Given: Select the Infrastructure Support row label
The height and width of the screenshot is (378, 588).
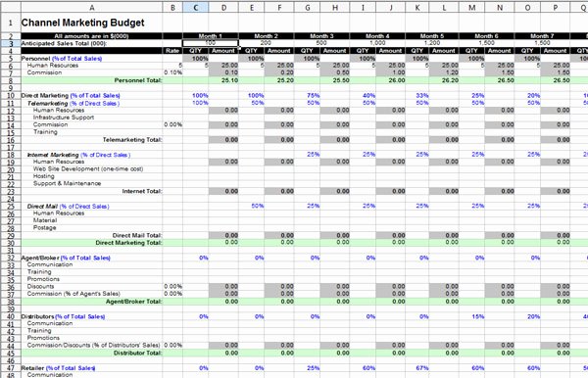Looking at the screenshot, I should 64,118.
